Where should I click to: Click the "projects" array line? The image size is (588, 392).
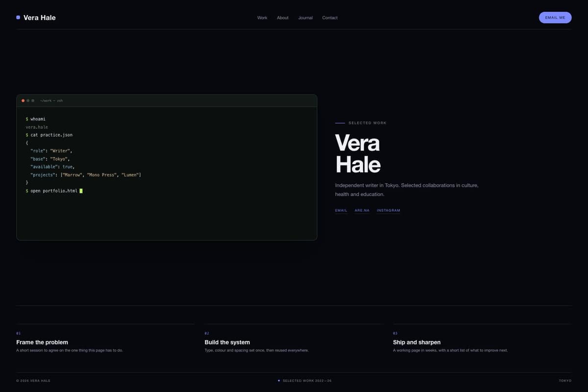click(x=86, y=175)
